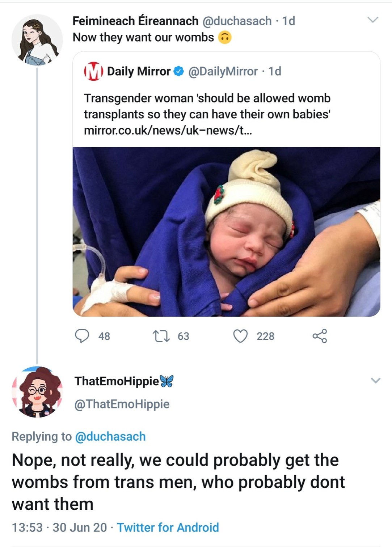Click the Twitter for Android link
This screenshot has width=392, height=547.
click(x=168, y=527)
